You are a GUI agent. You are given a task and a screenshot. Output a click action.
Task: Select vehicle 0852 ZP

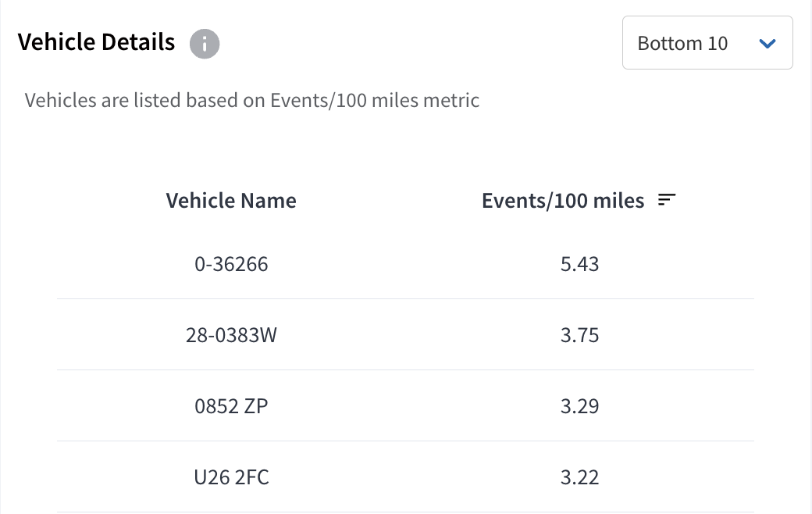pyautogui.click(x=231, y=406)
